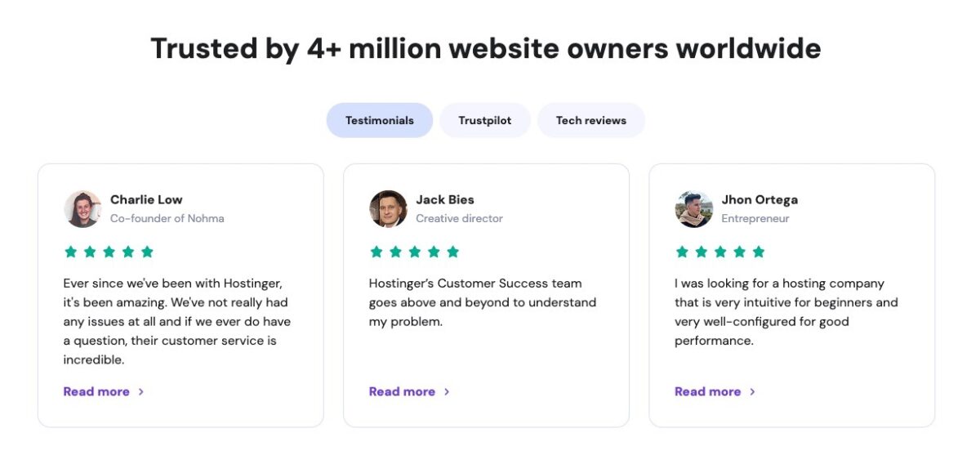Expand Charlie Low's review via the chevron arrow

[x=140, y=391]
